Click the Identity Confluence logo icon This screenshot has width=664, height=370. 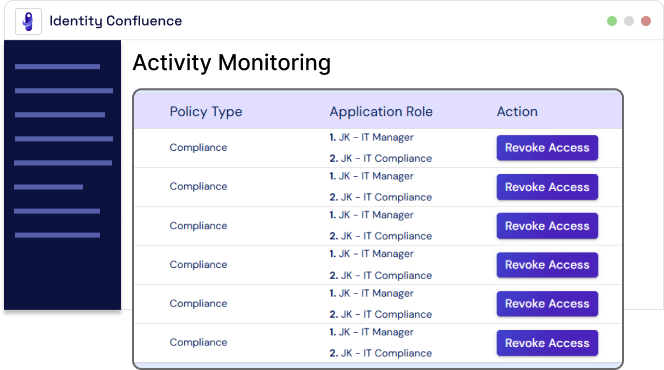coord(28,21)
